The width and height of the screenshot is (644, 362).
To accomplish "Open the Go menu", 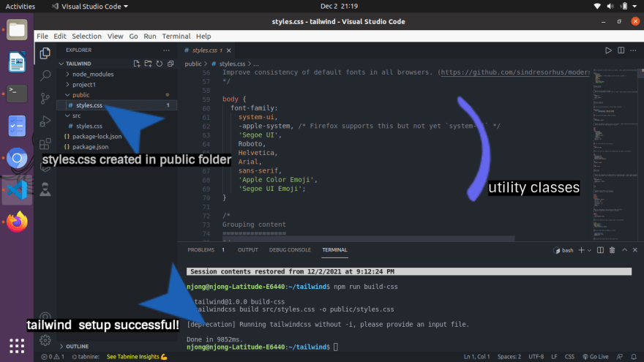I will (x=133, y=36).
